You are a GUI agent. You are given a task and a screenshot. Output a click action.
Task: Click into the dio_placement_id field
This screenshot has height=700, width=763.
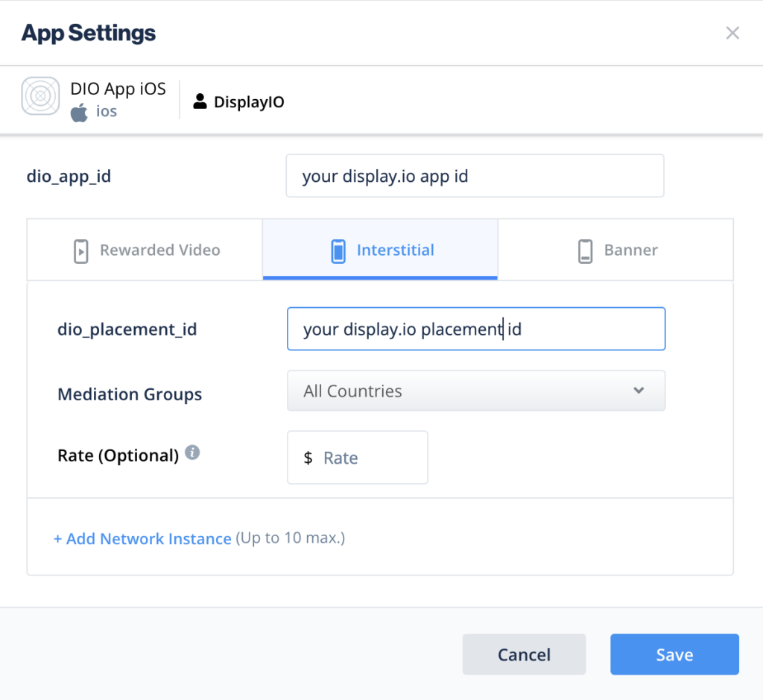(476, 329)
